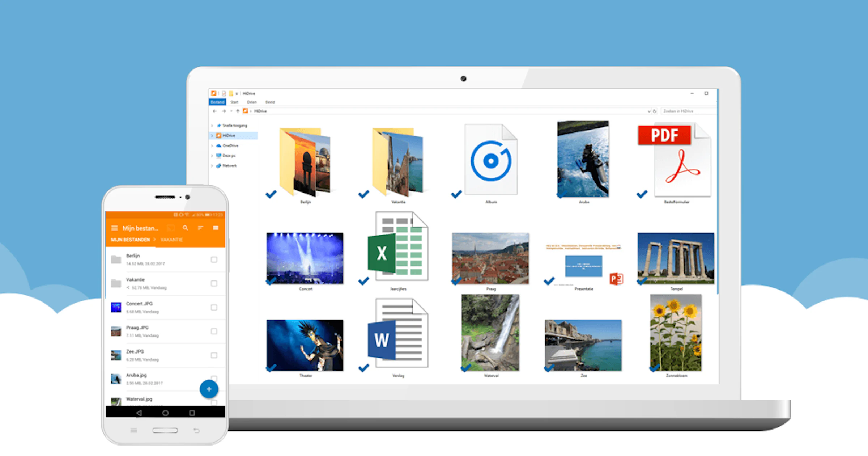This screenshot has height=456, width=868.
Task: Tap the cast icon in the phone toolbar
Action: click(x=171, y=228)
